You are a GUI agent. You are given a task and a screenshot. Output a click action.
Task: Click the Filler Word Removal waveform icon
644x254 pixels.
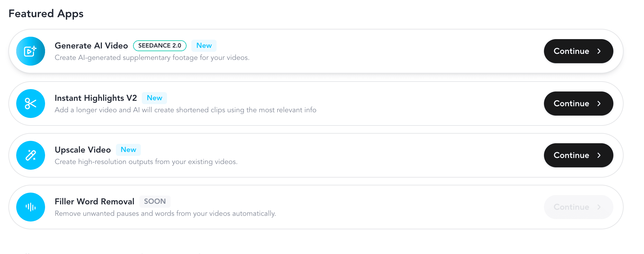pos(31,207)
